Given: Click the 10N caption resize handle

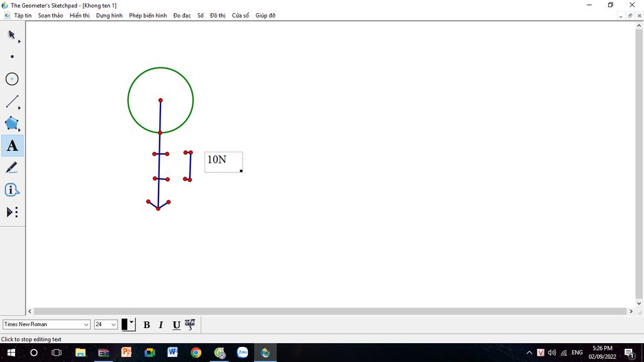Looking at the screenshot, I should point(241,171).
